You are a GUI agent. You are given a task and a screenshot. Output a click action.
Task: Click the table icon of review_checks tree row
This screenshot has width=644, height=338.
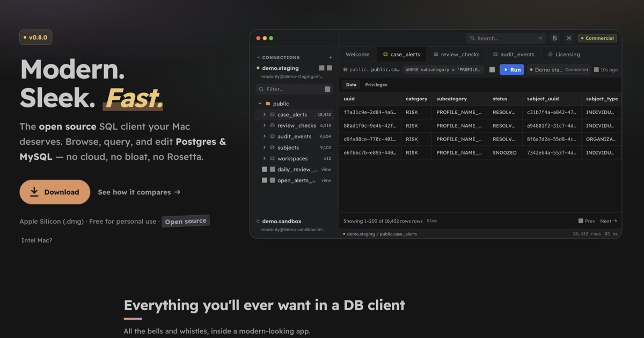[x=273, y=126]
